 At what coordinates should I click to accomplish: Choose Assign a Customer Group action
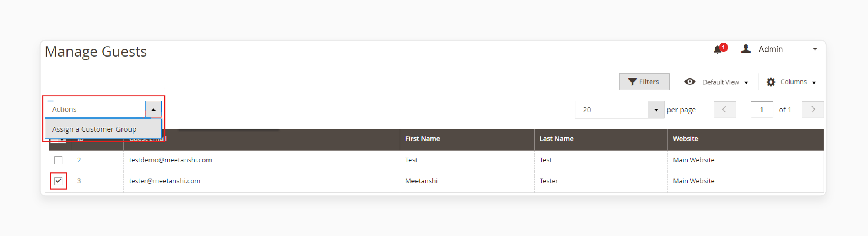103,129
